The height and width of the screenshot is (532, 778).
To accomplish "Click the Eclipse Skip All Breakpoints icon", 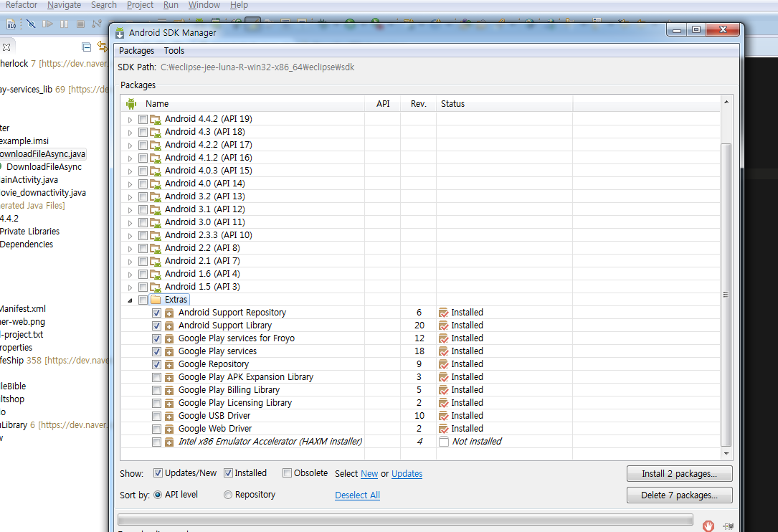I will pyautogui.click(x=31, y=24).
